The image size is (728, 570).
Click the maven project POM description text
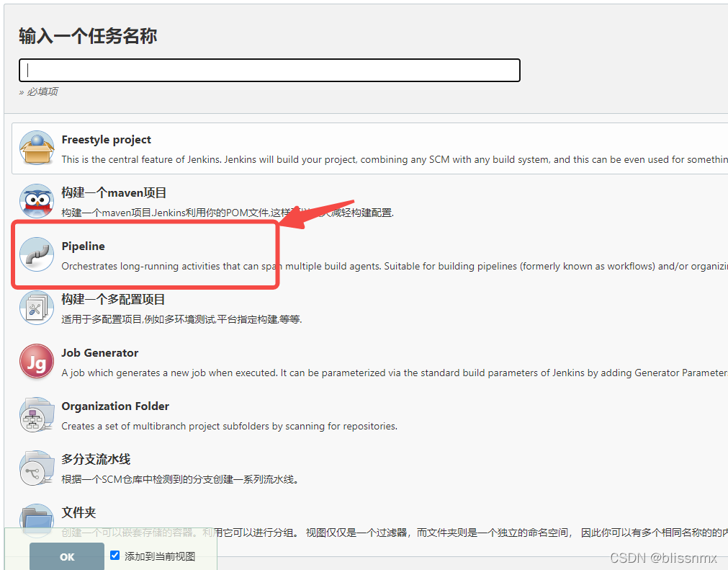(228, 213)
